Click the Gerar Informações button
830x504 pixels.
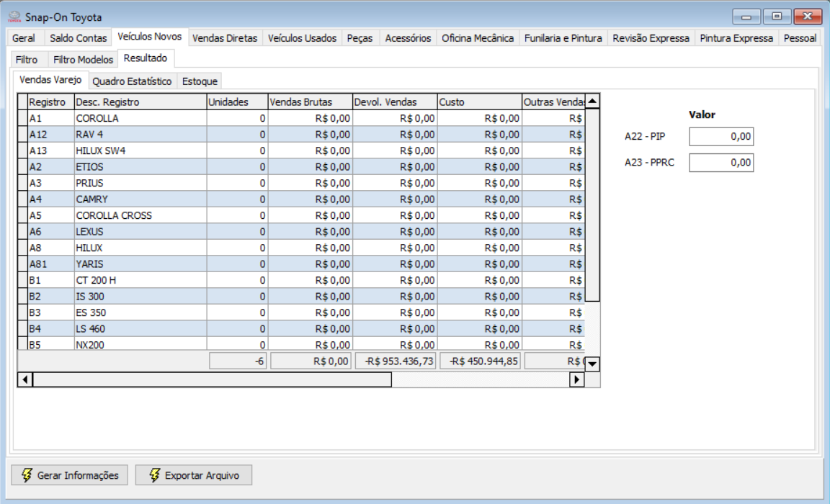[x=69, y=475]
